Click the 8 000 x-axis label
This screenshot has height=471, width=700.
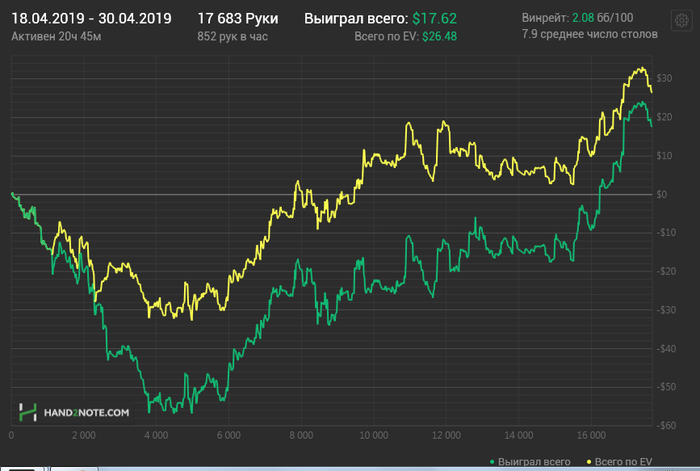click(301, 435)
